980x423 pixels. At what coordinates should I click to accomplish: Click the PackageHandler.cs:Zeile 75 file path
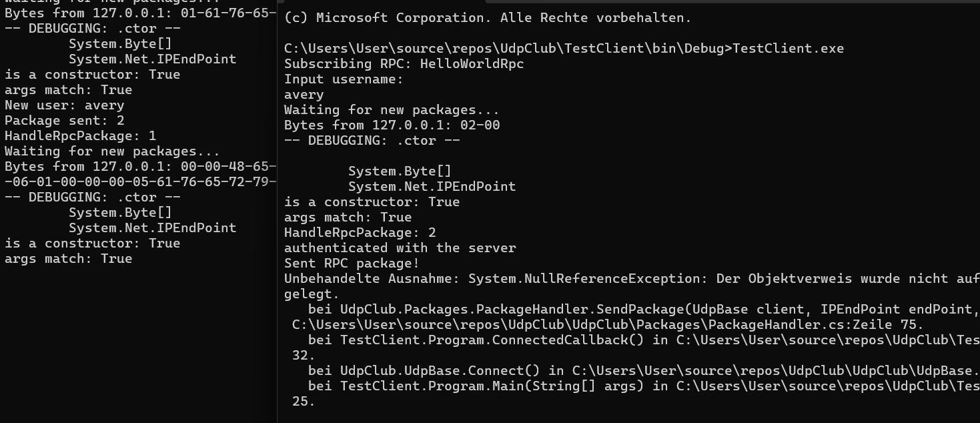pos(607,325)
